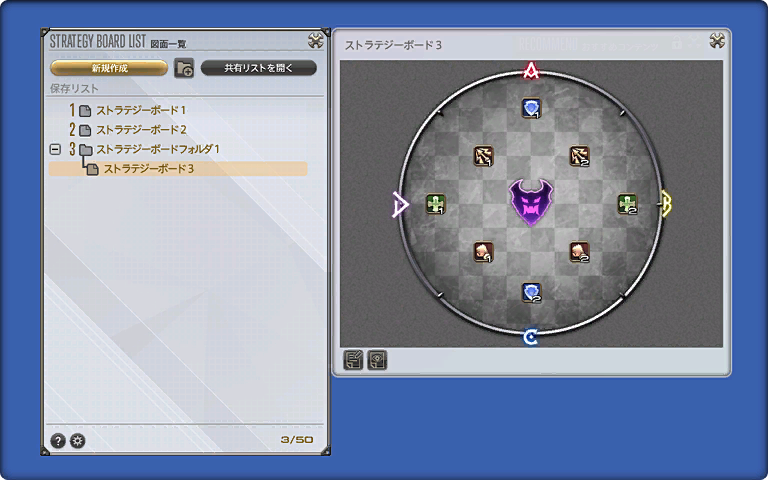Image resolution: width=768 pixels, height=480 pixels.
Task: Click the purple waymark D on left
Action: point(400,205)
